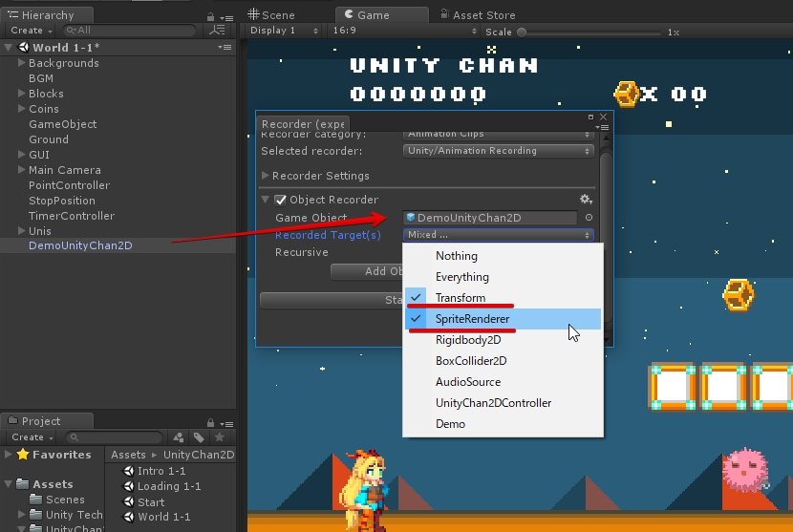The width and height of the screenshot is (793, 532).
Task: Click the Hierarchy panel lock icon
Action: tap(210, 17)
